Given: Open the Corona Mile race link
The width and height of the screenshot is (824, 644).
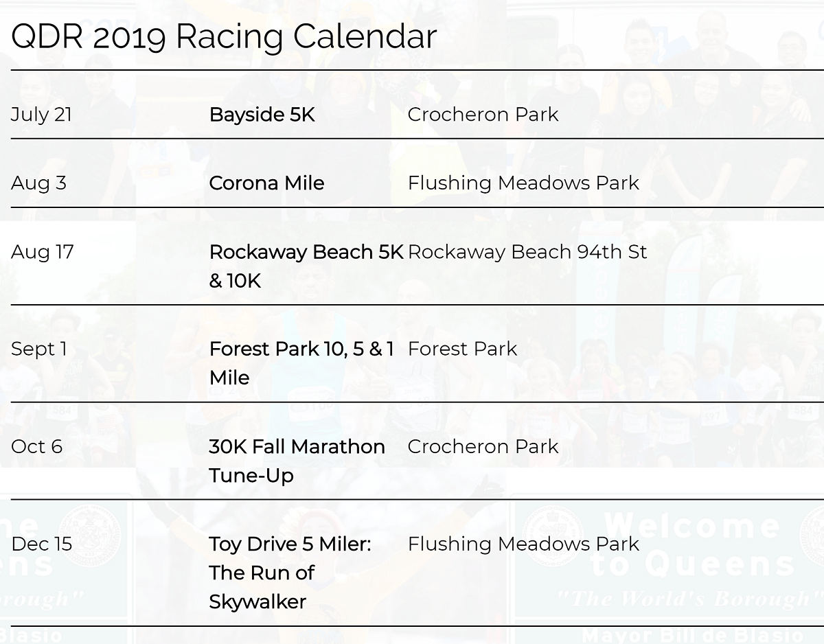Looking at the screenshot, I should point(266,183).
